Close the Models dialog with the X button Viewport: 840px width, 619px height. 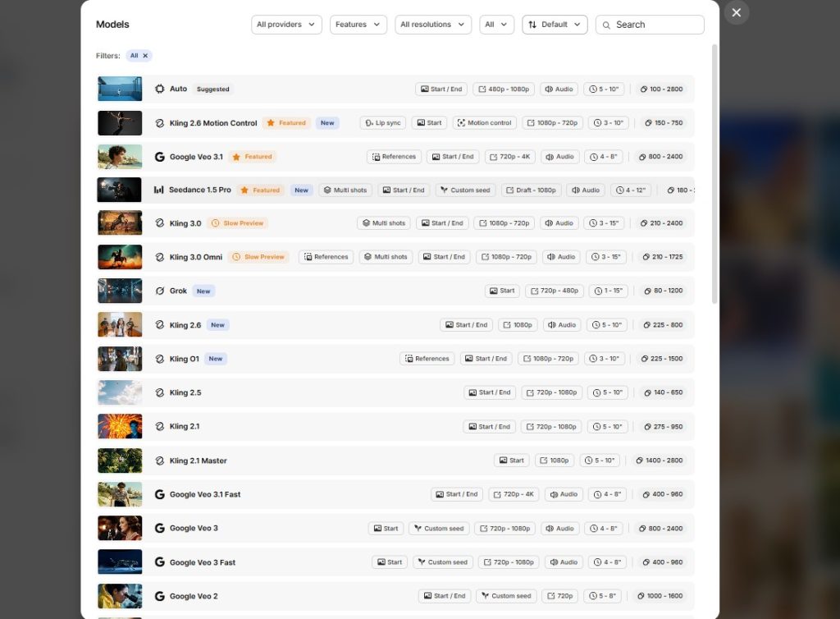pos(736,12)
